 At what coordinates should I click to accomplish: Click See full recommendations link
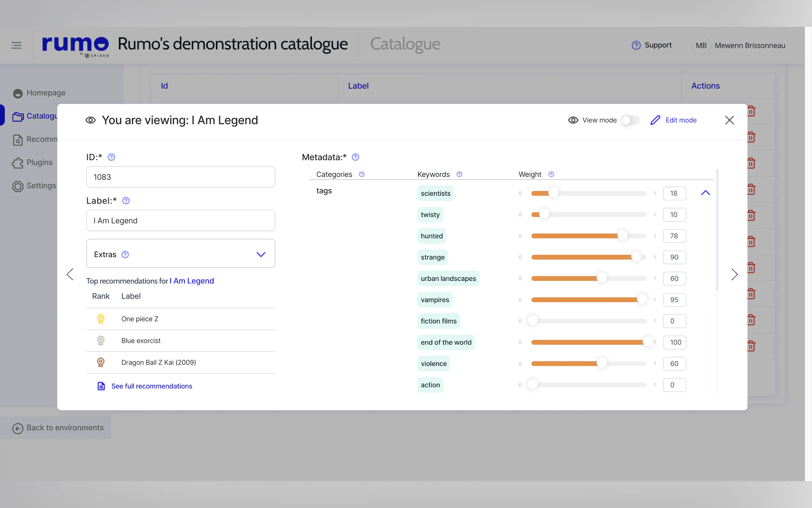152,386
